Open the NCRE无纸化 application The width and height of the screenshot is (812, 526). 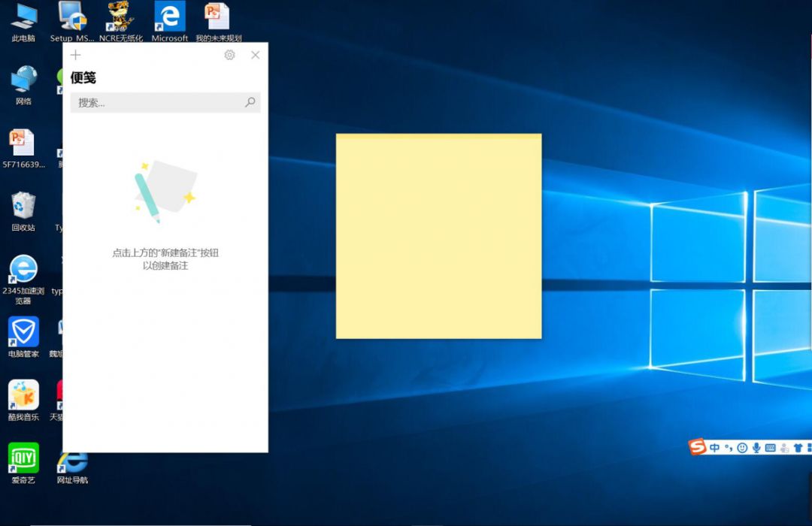[x=120, y=17]
